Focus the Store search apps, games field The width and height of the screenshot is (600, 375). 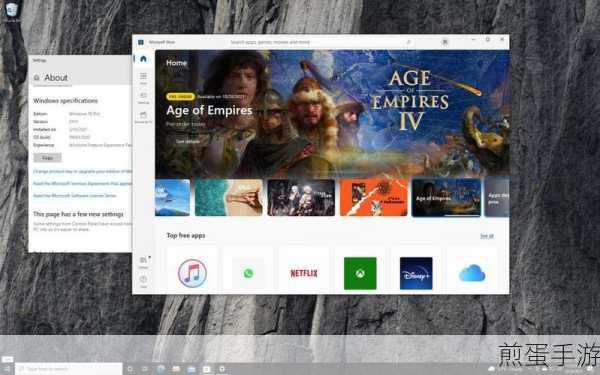coord(321,42)
